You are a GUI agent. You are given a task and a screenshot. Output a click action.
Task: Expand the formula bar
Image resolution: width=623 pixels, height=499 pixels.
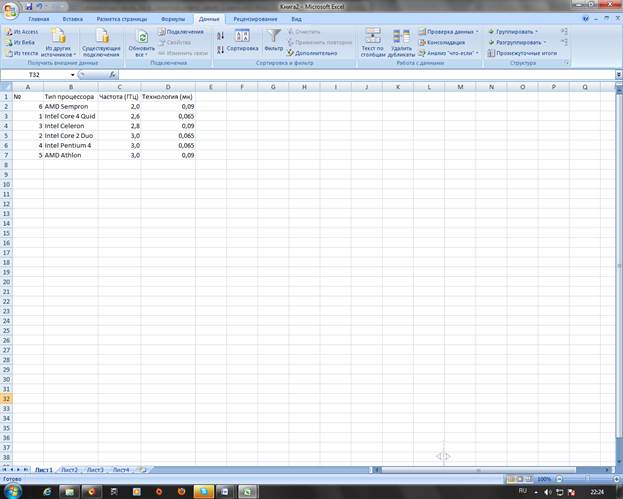[x=619, y=74]
